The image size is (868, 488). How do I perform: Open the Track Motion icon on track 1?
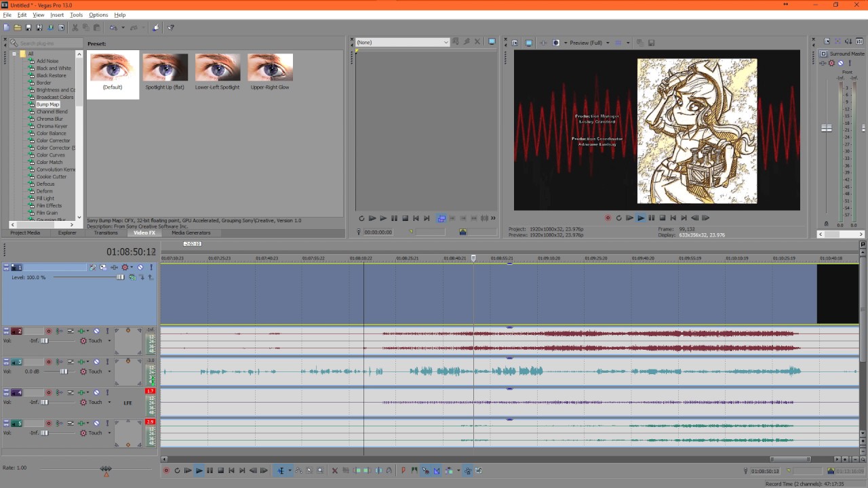pyautogui.click(x=103, y=267)
